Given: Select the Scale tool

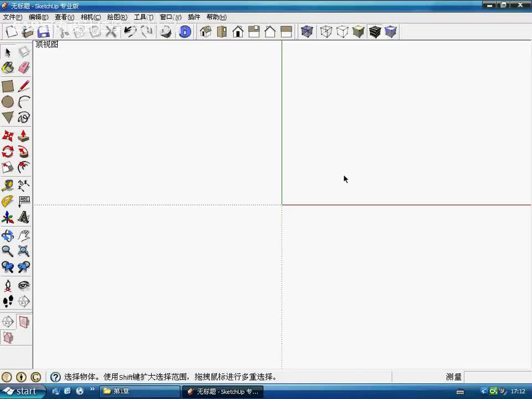Looking at the screenshot, I should tap(8, 167).
